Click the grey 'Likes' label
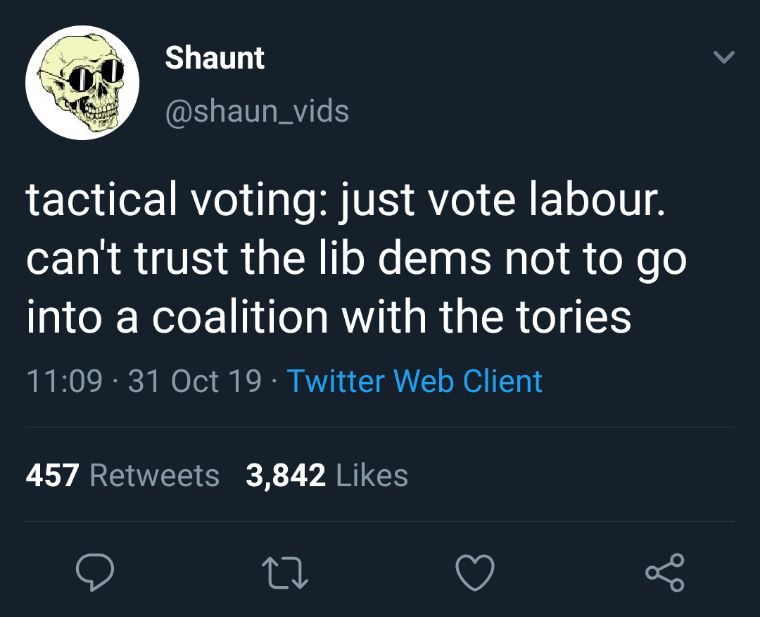The width and height of the screenshot is (760, 617). click(371, 475)
